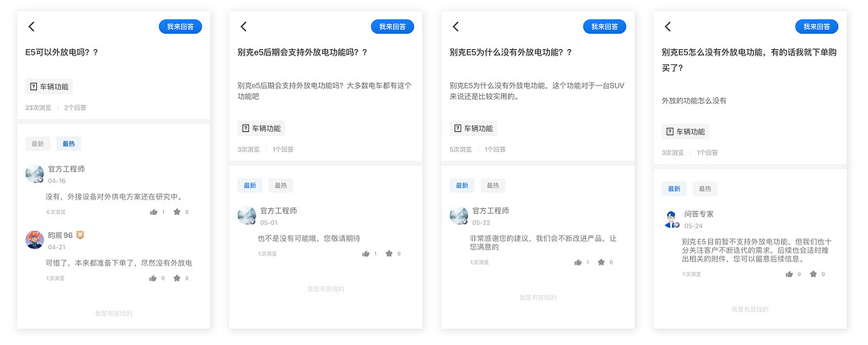Favorite the '也不是没有可能哦' answer
868x345 pixels.
click(x=389, y=253)
